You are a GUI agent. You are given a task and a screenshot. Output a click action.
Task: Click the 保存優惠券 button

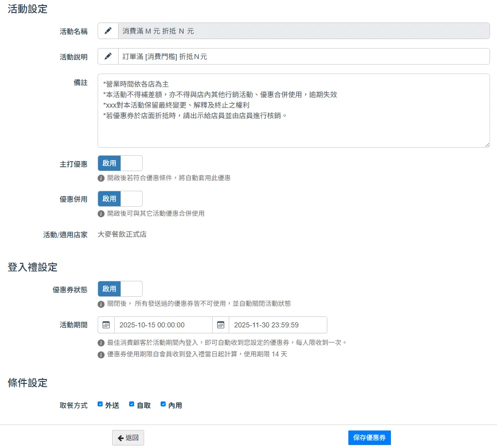pos(369,437)
